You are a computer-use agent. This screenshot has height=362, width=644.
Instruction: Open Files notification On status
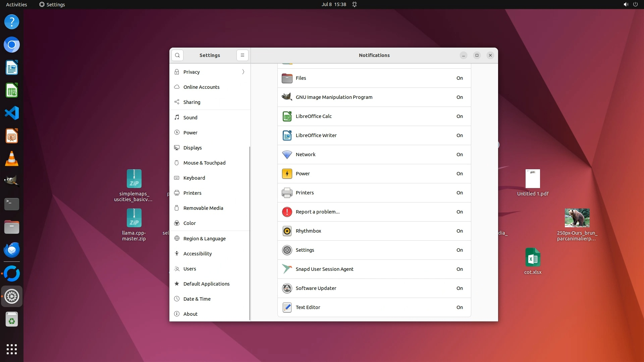click(460, 78)
